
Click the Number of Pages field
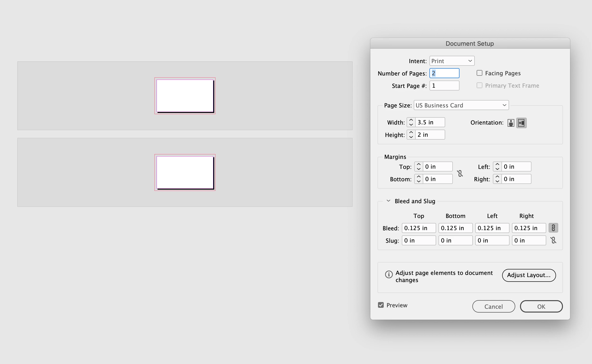(x=444, y=73)
